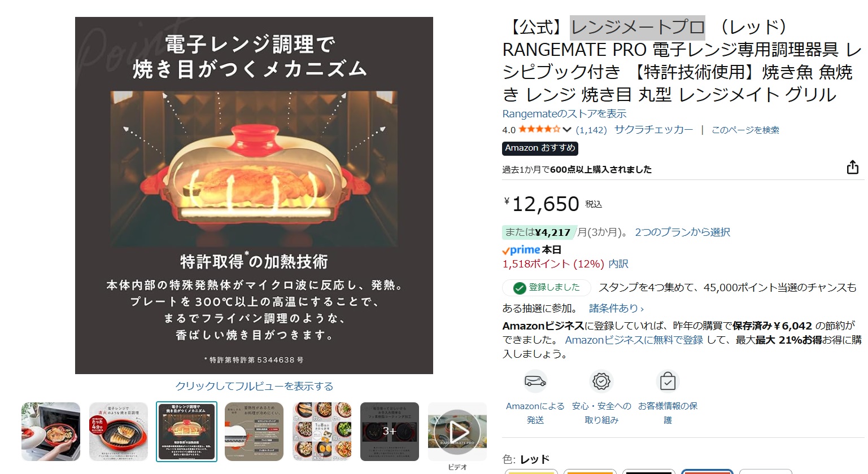Click the star rating icons
Screen dimensions: 868x474
[539, 129]
